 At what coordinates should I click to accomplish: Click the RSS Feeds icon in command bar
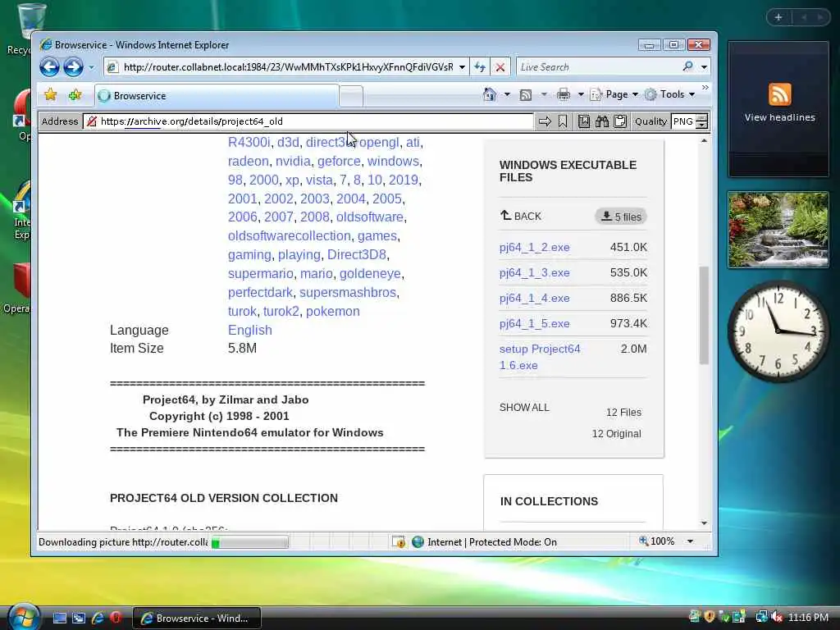[526, 95]
